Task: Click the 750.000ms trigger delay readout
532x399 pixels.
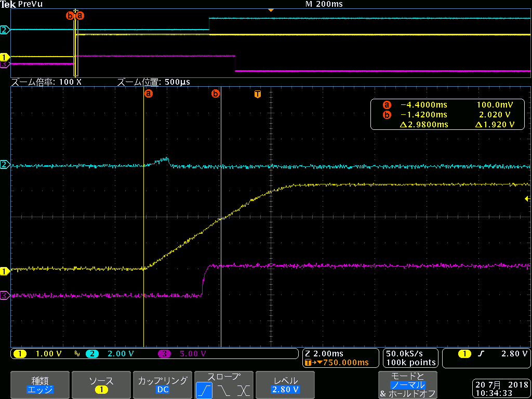Action: pos(337,363)
